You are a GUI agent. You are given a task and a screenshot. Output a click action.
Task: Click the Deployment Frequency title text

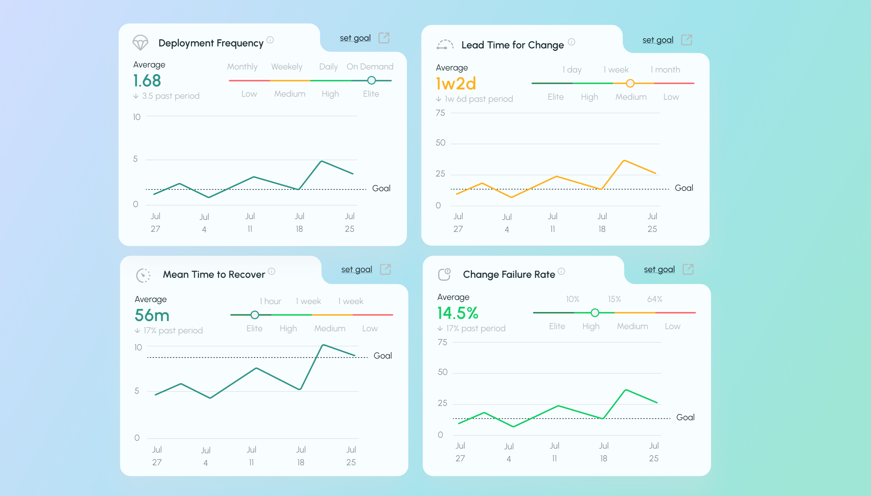[211, 43]
